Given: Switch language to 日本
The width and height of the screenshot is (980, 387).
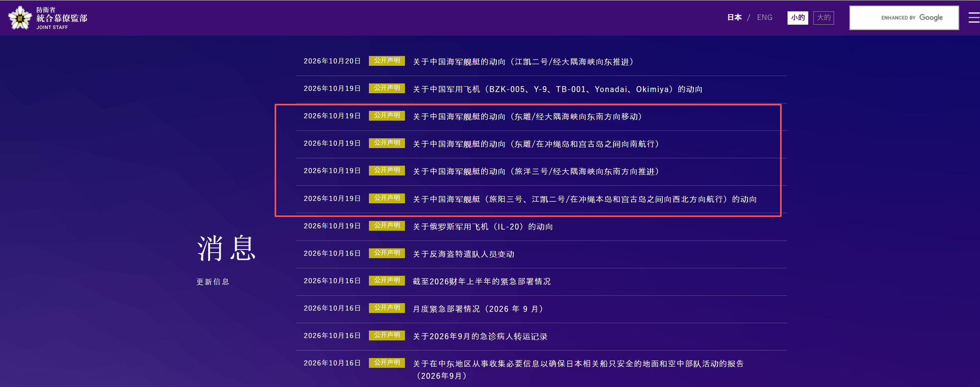Looking at the screenshot, I should [734, 18].
